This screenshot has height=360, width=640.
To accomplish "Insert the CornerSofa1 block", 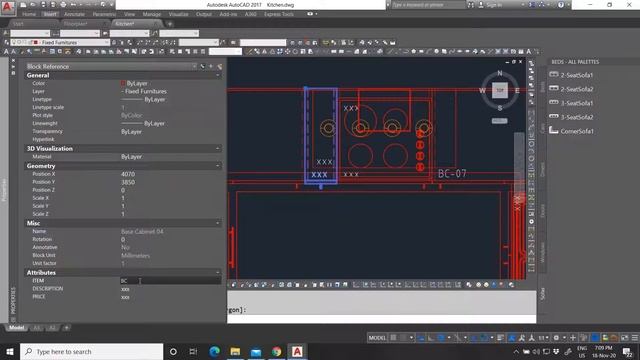I will (x=571, y=131).
